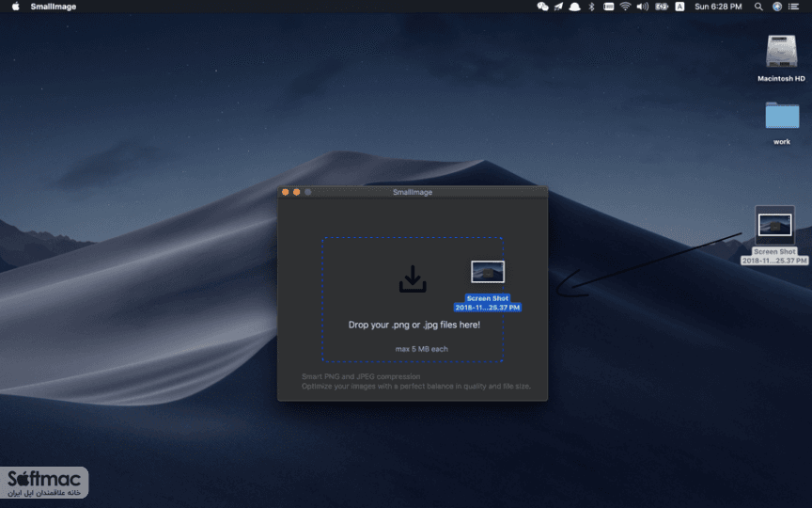
Task: Open the Wi-Fi status menu
Action: coord(625,7)
